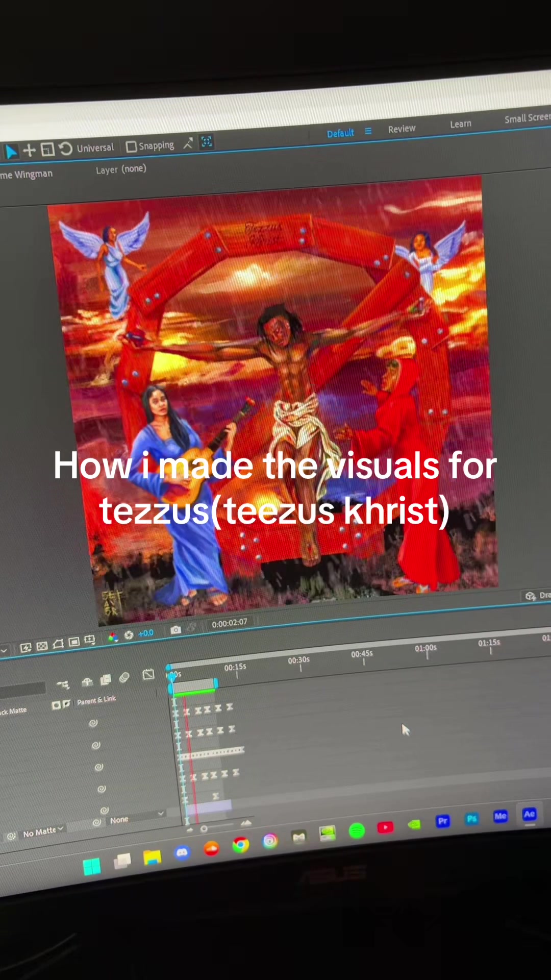Screen dimensions: 551x980
Task: Click the 00:30s mark on time ruler
Action: click(299, 660)
